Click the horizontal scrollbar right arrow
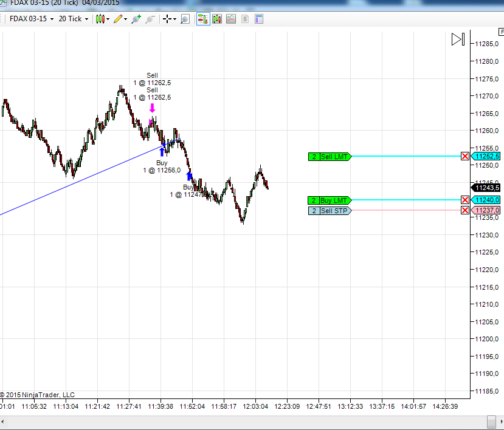Viewport: 504px width, 430px height. [x=502, y=421]
